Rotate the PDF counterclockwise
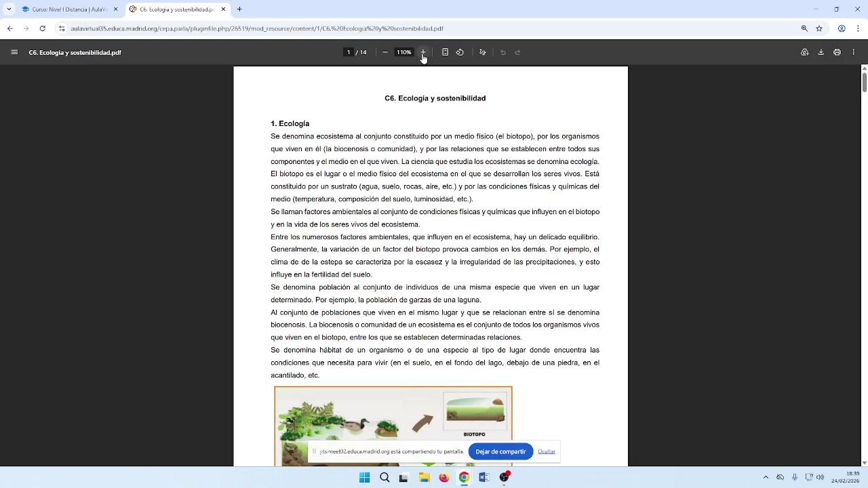 [460, 52]
